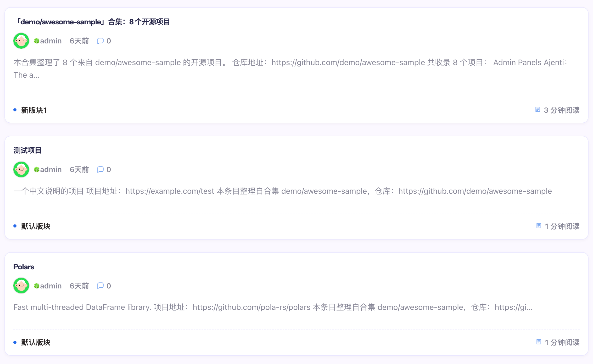
Task: Click 6天前 timestamp on the demo/awesome-sample post
Action: coord(79,41)
